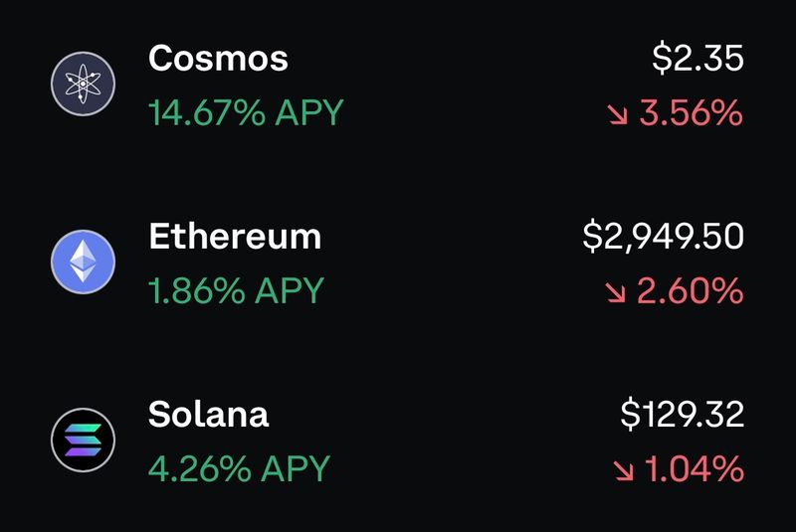Click the Cosmos atom coin icon
The width and height of the screenshot is (796, 532).
point(84,85)
